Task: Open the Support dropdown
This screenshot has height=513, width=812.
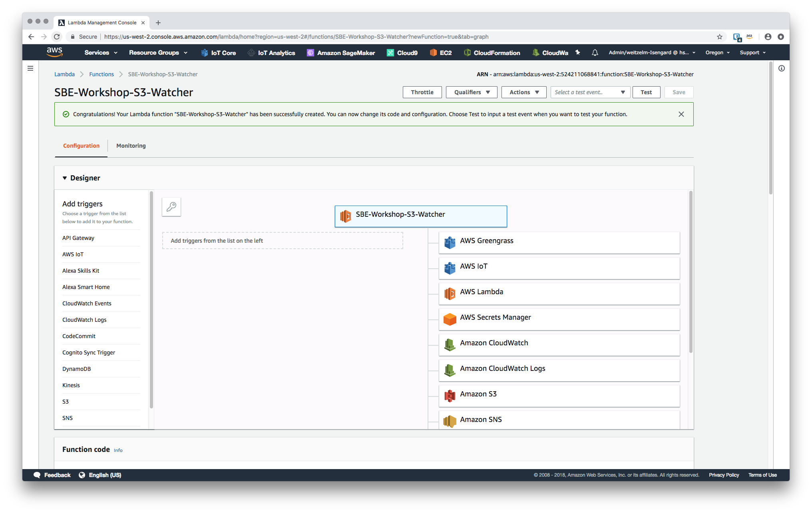Action: (752, 53)
